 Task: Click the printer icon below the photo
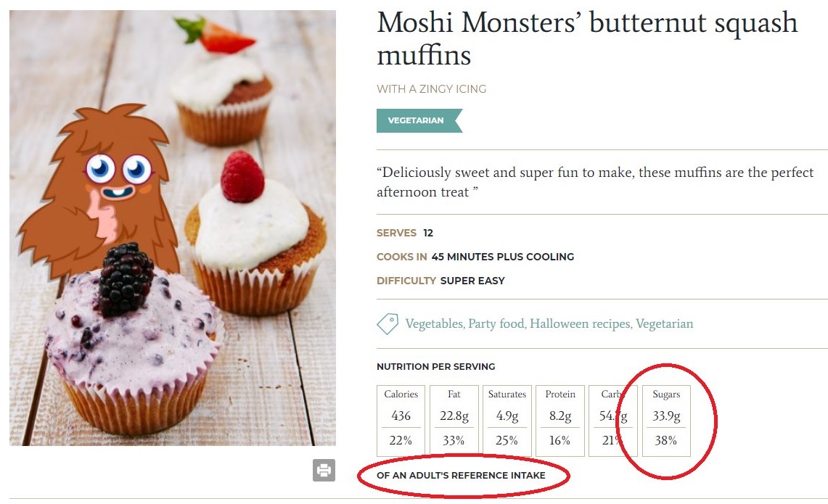324,470
